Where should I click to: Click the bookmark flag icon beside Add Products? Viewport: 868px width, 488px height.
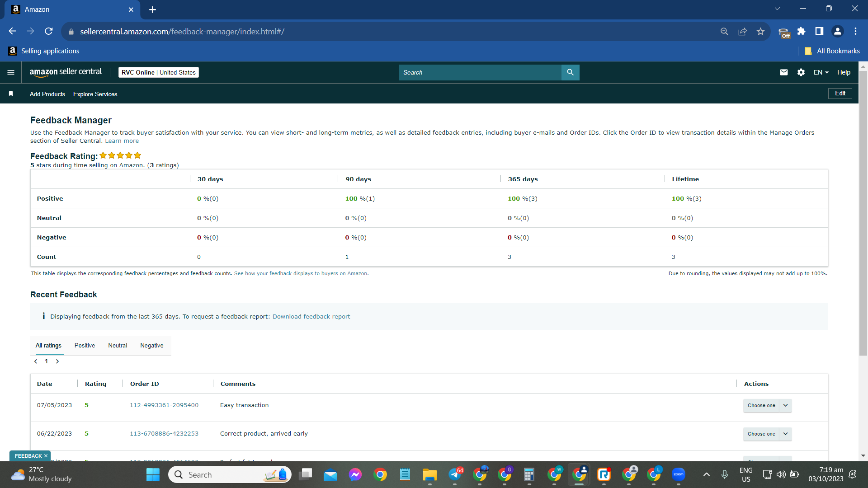[x=11, y=94]
